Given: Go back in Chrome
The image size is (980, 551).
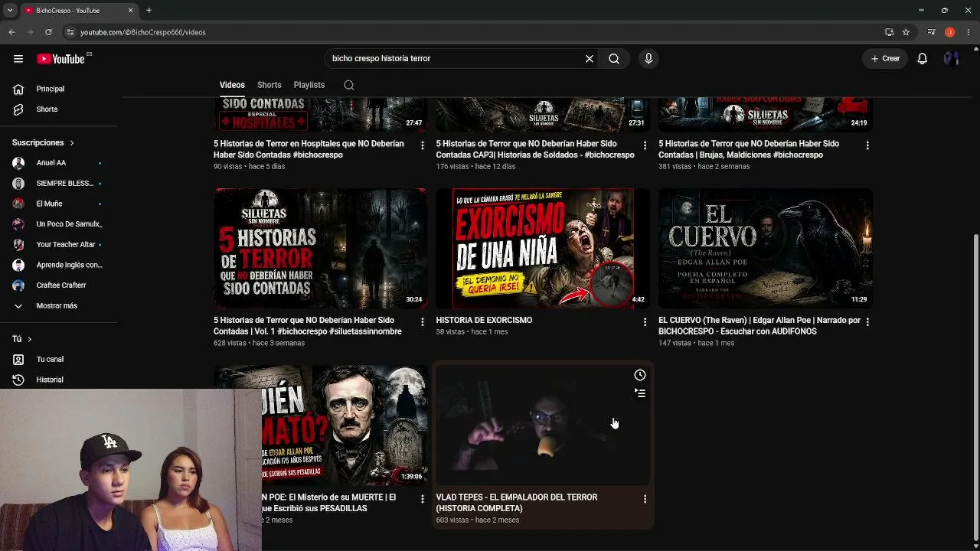Looking at the screenshot, I should tap(11, 32).
